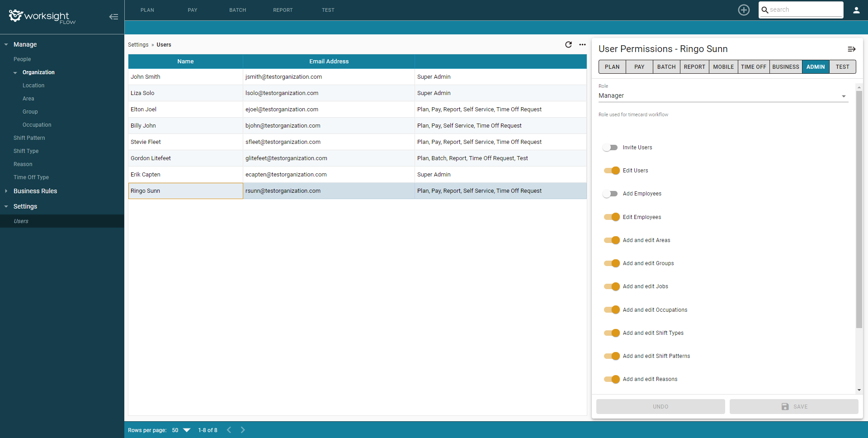This screenshot has width=868, height=438.
Task: Open the more options menu above the Users table
Action: tap(582, 45)
